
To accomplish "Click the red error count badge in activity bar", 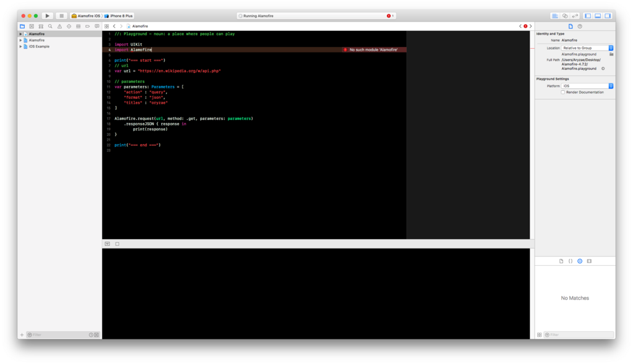I will pyautogui.click(x=390, y=15).
